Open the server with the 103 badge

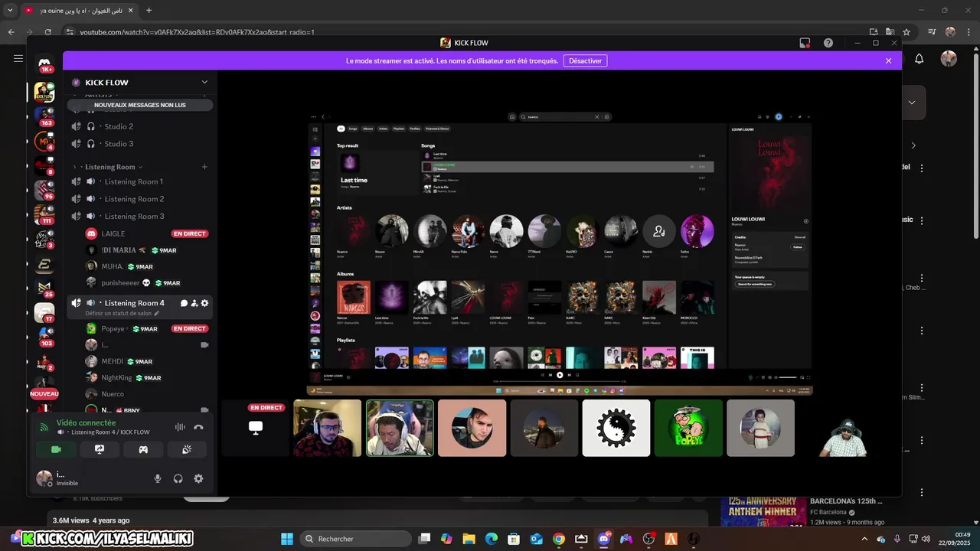(x=44, y=337)
